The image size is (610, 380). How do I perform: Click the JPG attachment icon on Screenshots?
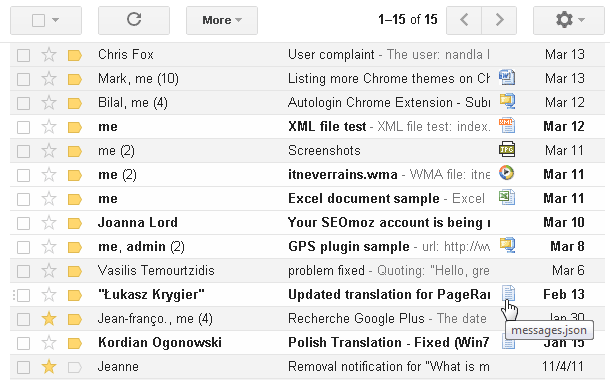point(507,149)
